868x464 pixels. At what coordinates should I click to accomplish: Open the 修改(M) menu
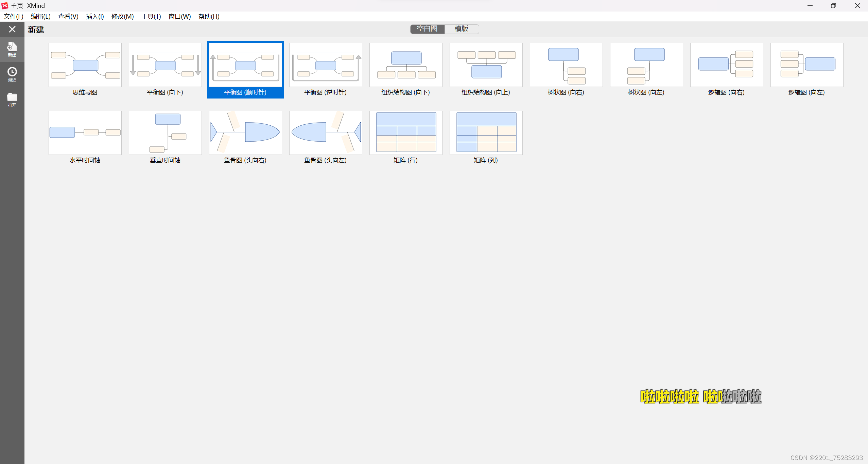click(x=122, y=16)
